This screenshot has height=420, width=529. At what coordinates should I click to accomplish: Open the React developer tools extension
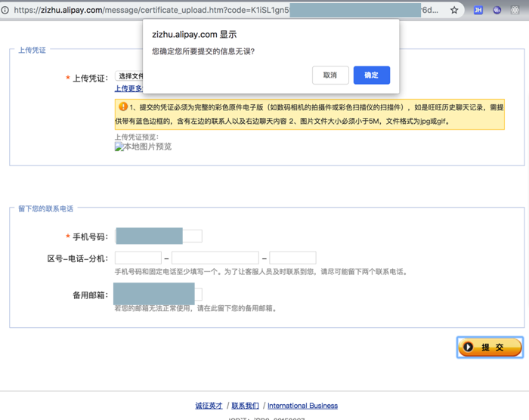(515, 10)
